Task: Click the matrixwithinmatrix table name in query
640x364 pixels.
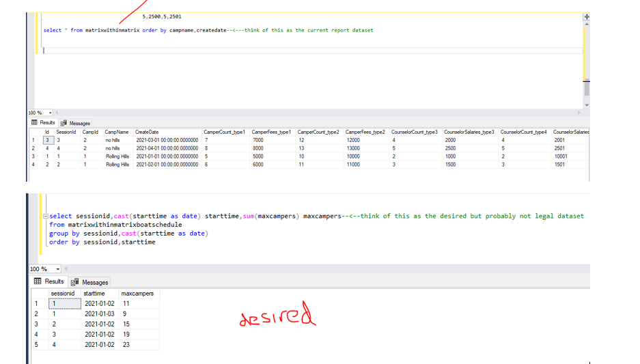Action: [112, 30]
